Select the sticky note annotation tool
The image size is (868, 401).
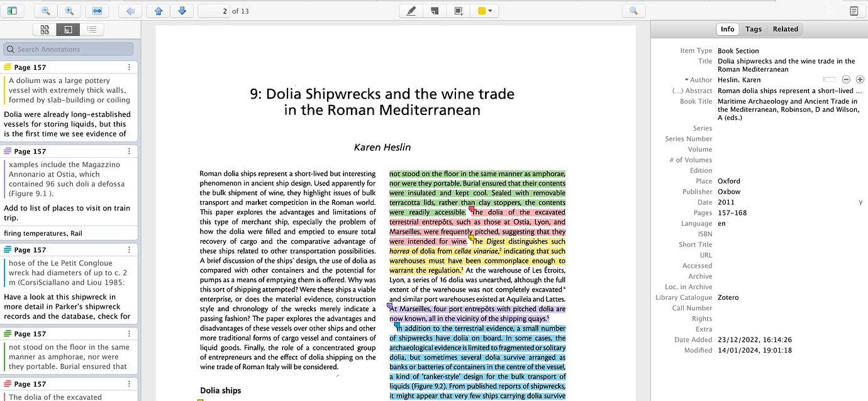(x=434, y=10)
